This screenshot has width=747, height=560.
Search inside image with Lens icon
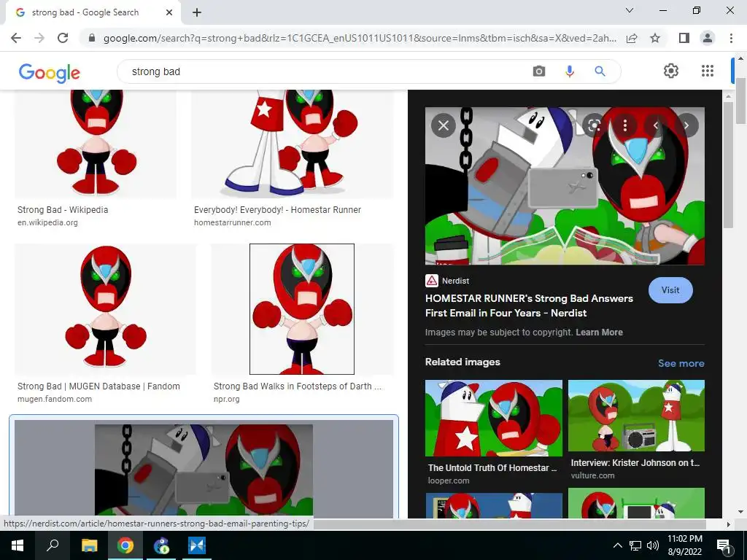[594, 125]
